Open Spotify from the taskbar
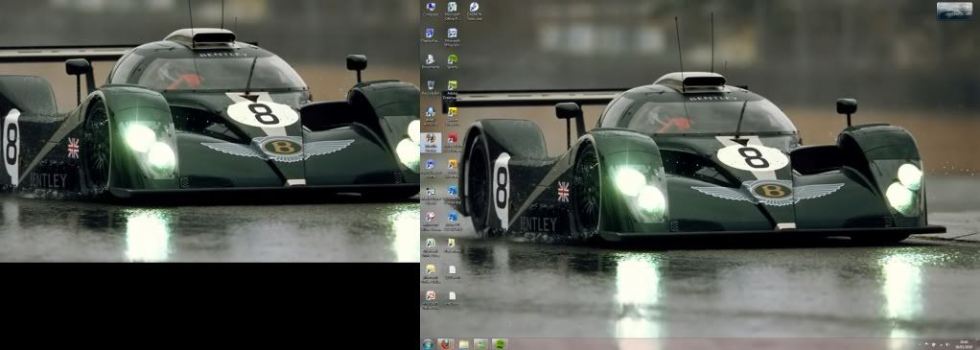The width and height of the screenshot is (980, 350). [499, 344]
